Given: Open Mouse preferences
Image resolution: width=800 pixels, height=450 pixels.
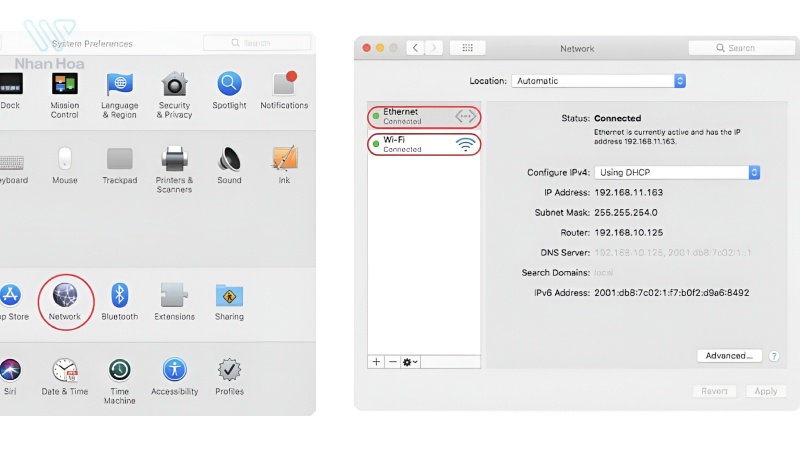Looking at the screenshot, I should [65, 166].
